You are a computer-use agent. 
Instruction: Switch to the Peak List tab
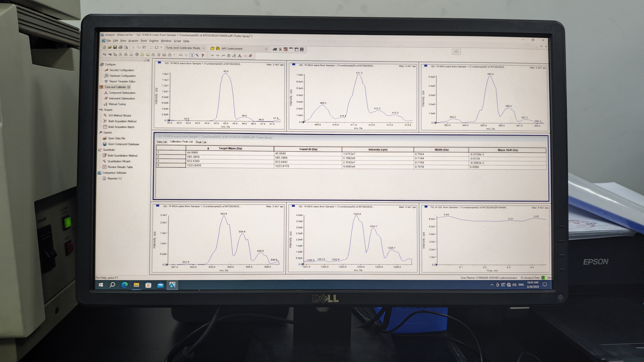tap(201, 142)
